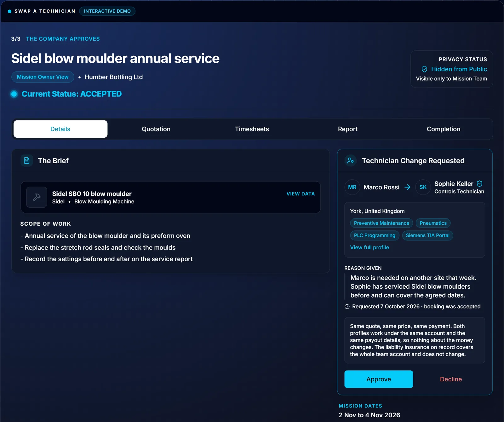Click the Sophie Keller name
Screen dimensions: 504x422
[x=454, y=184]
